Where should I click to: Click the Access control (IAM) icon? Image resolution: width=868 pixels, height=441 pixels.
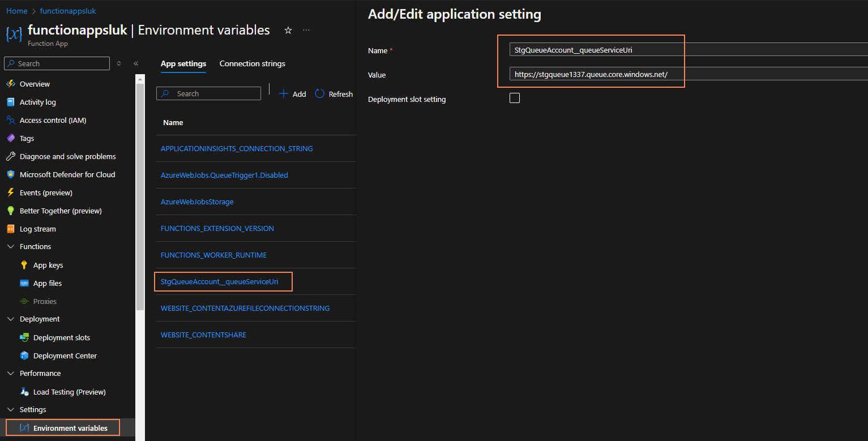[x=10, y=120]
